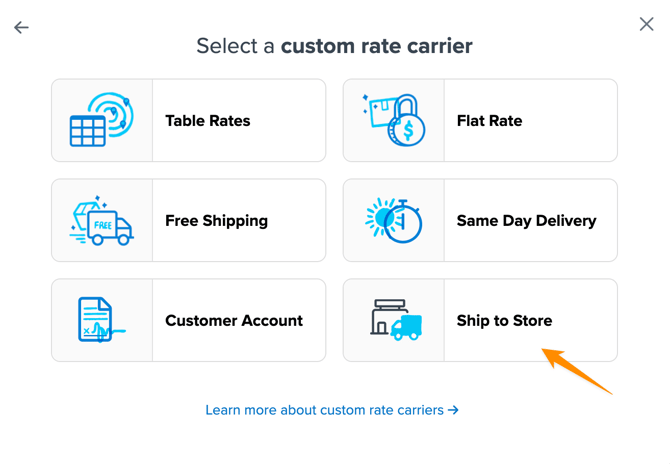
Task: Close the custom rate carrier dialog
Action: point(646,24)
